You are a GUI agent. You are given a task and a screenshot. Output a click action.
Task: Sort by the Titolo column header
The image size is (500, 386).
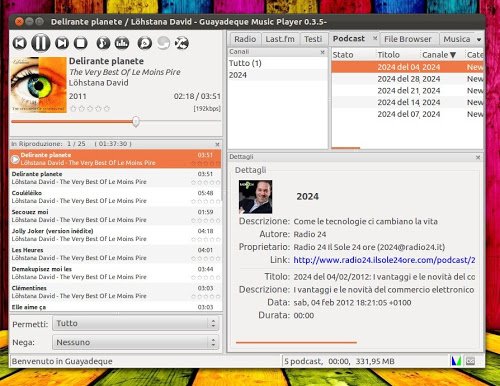coord(398,55)
